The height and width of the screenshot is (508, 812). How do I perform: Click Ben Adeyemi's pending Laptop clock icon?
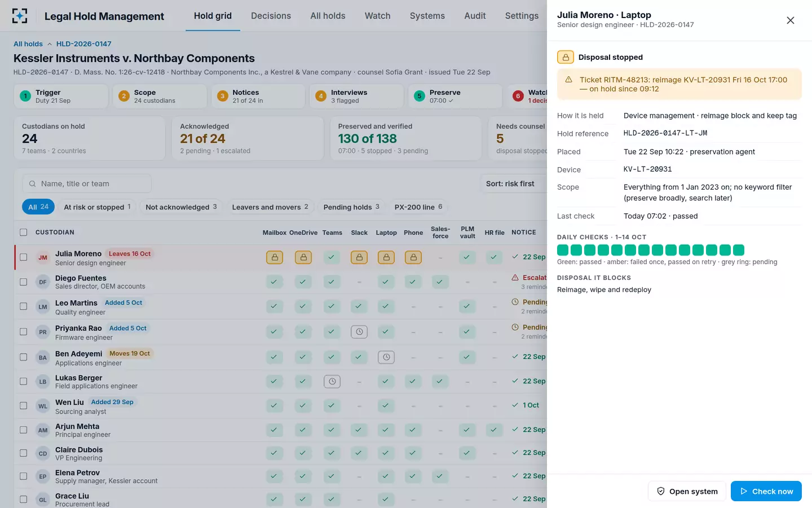pyautogui.click(x=386, y=357)
